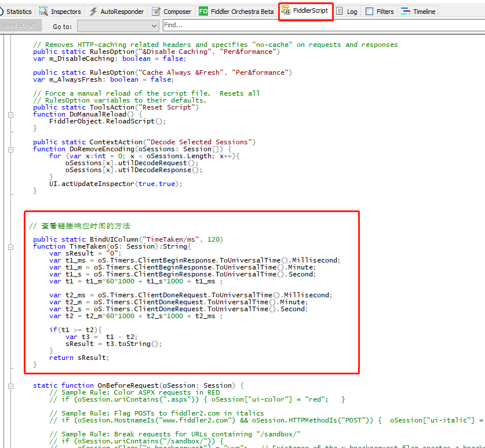Image resolution: width=485 pixels, height=448 pixels.
Task: Collapse the OnBeforeRequest function
Action: (11, 386)
